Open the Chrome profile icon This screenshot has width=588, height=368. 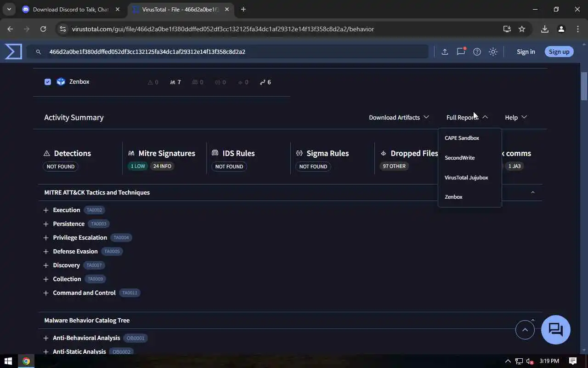[x=561, y=29]
